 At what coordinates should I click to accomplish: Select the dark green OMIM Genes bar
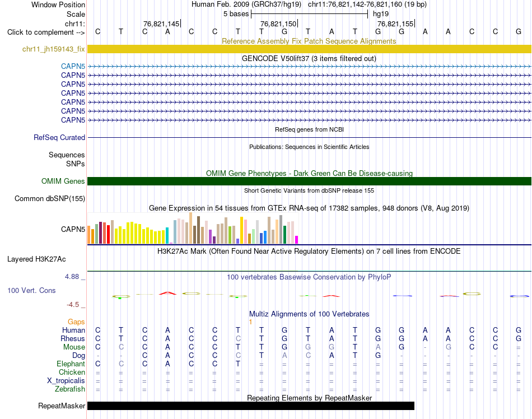coord(309,181)
